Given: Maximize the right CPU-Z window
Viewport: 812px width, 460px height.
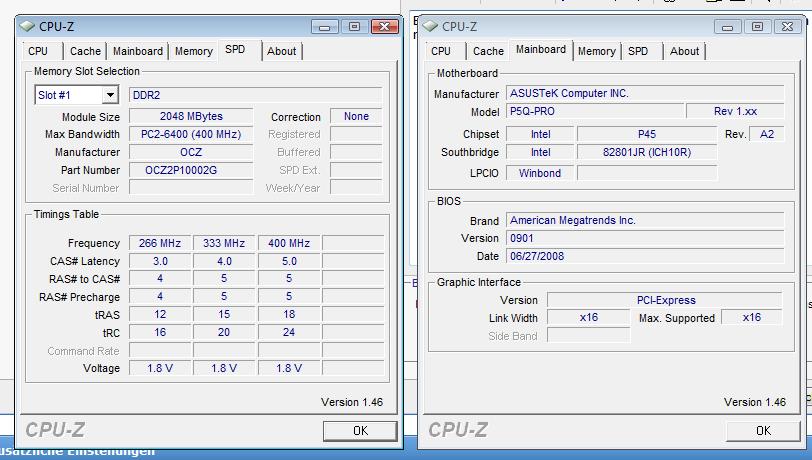Looking at the screenshot, I should 758,26.
